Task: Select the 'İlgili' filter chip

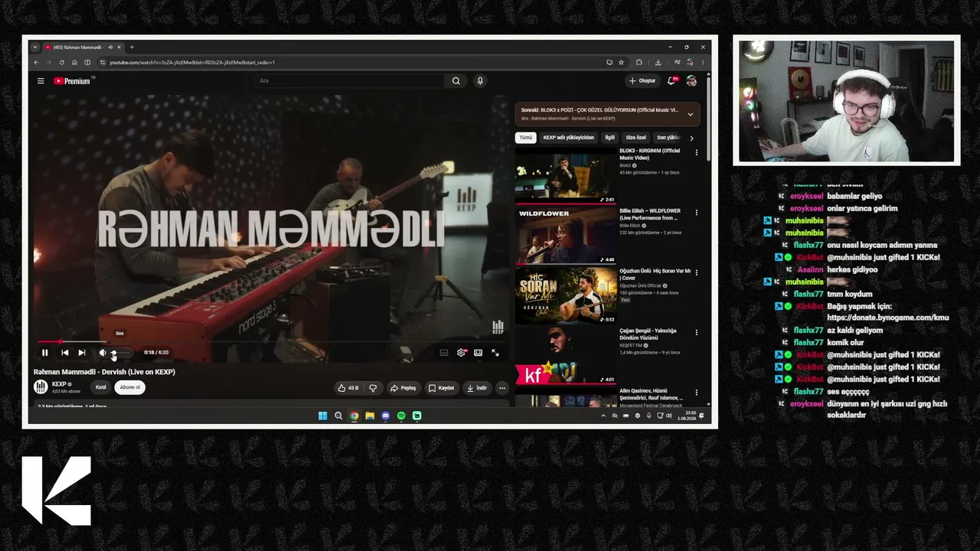Action: pos(609,138)
